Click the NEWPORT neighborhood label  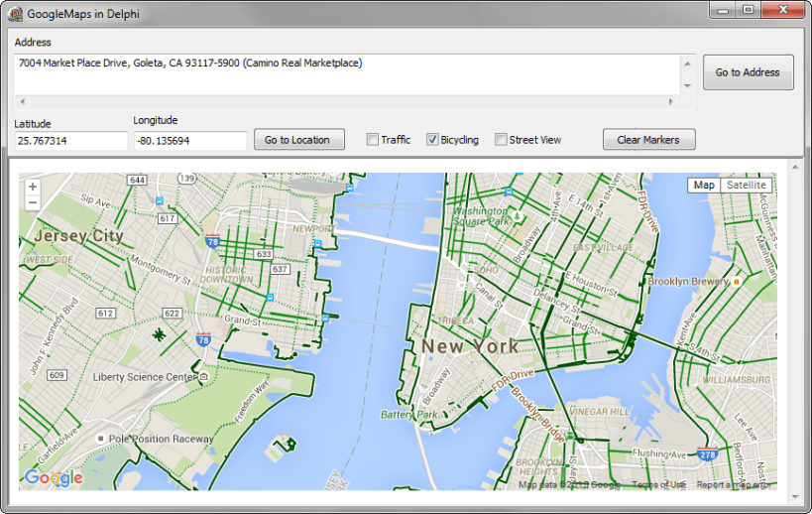point(313,228)
